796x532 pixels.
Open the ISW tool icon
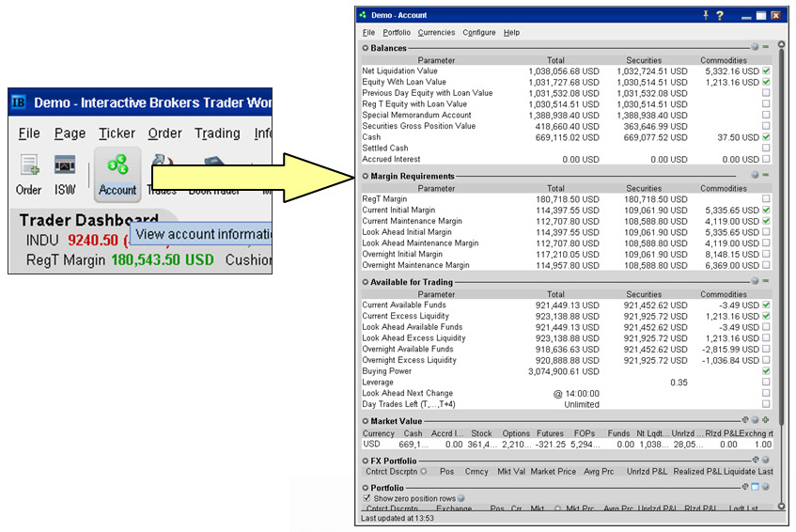(x=65, y=173)
